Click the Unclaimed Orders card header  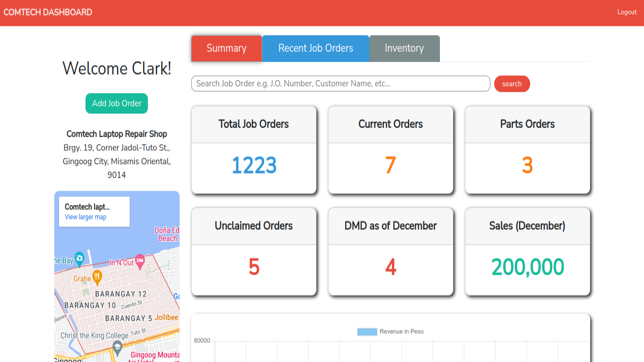click(254, 226)
